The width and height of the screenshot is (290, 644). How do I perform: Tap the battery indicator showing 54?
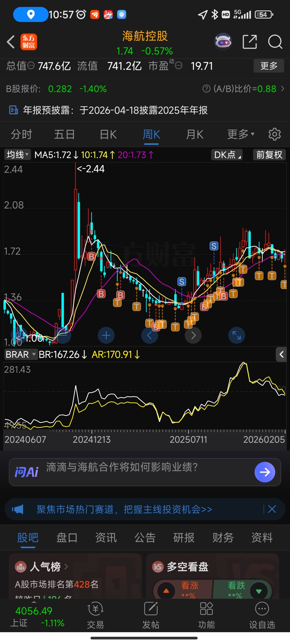point(264,14)
